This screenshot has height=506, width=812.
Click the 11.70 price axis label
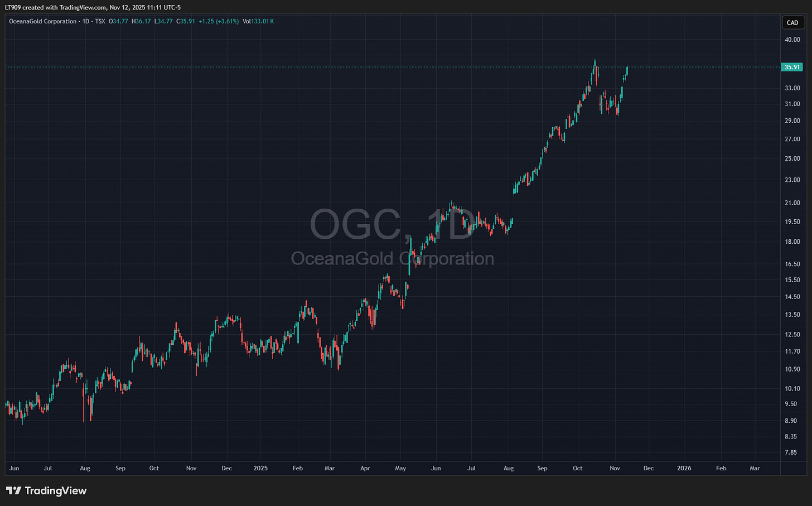[x=792, y=351]
